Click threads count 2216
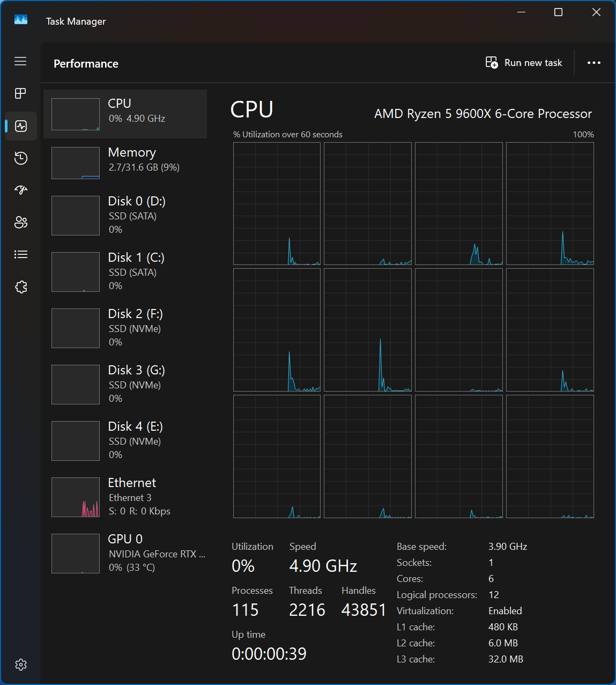Image resolution: width=616 pixels, height=685 pixels. [x=307, y=610]
